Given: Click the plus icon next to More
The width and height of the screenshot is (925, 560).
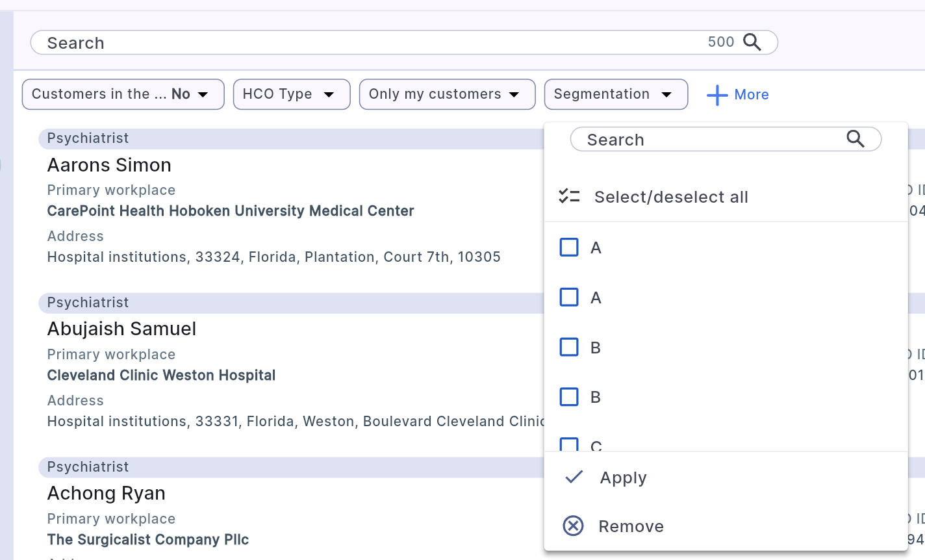Looking at the screenshot, I should pos(717,95).
